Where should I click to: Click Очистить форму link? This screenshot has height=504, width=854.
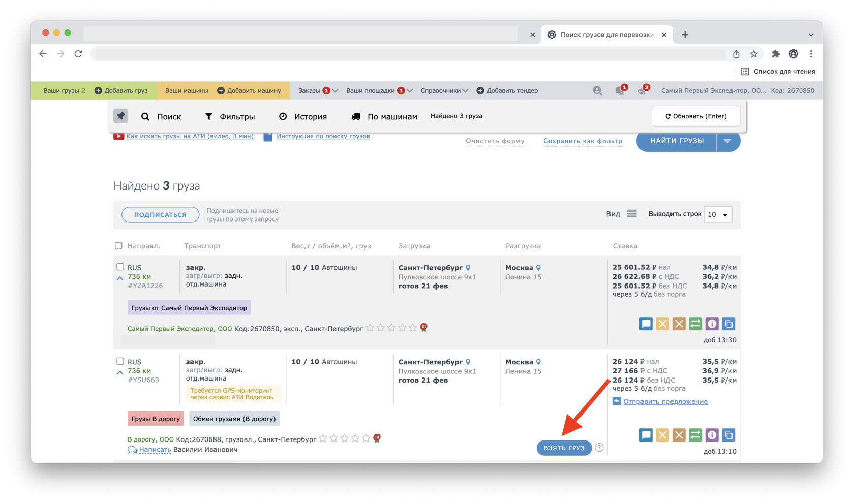495,141
